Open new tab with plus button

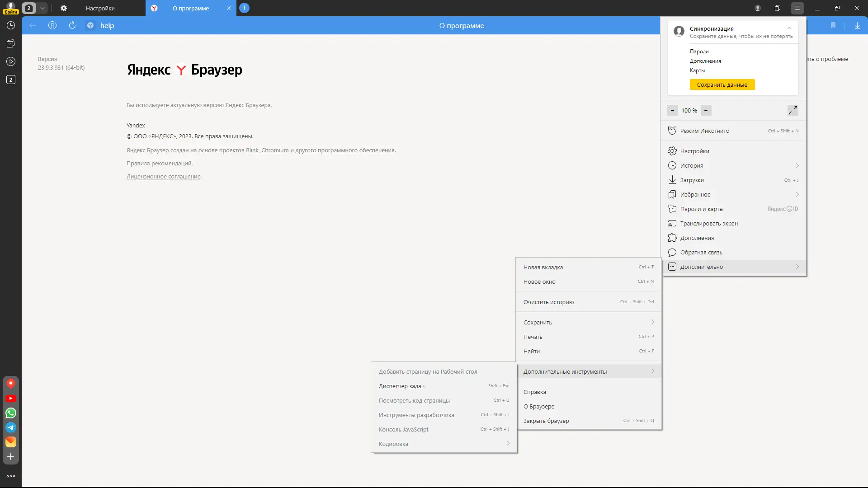(x=244, y=8)
